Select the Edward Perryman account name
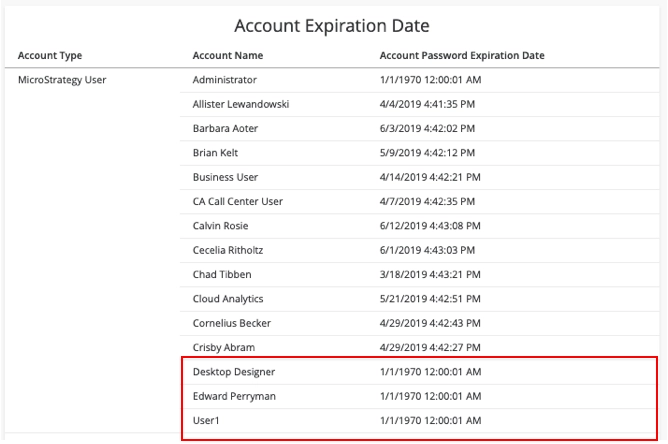The height and width of the screenshot is (444, 668). 234,396
